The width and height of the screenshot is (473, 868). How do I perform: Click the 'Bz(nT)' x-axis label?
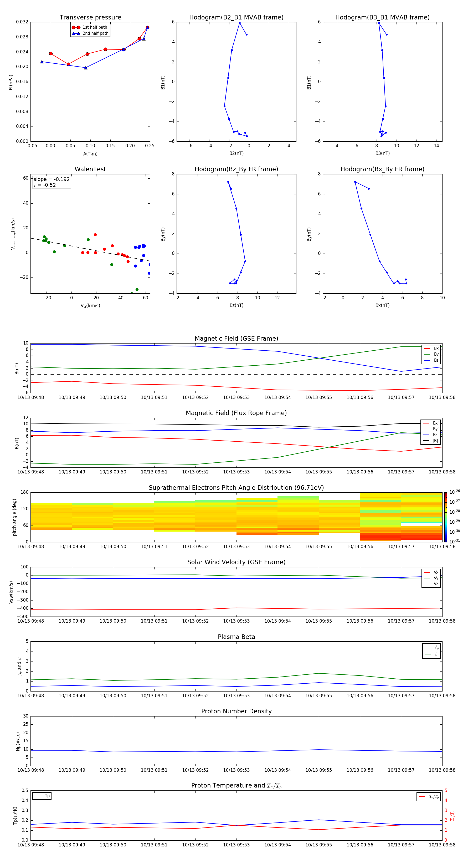coord(236,305)
